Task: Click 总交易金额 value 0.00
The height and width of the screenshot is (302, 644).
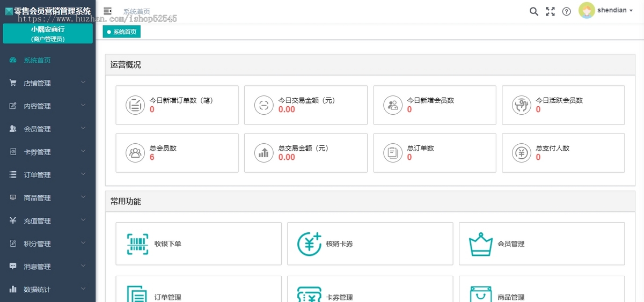Action: [287, 157]
